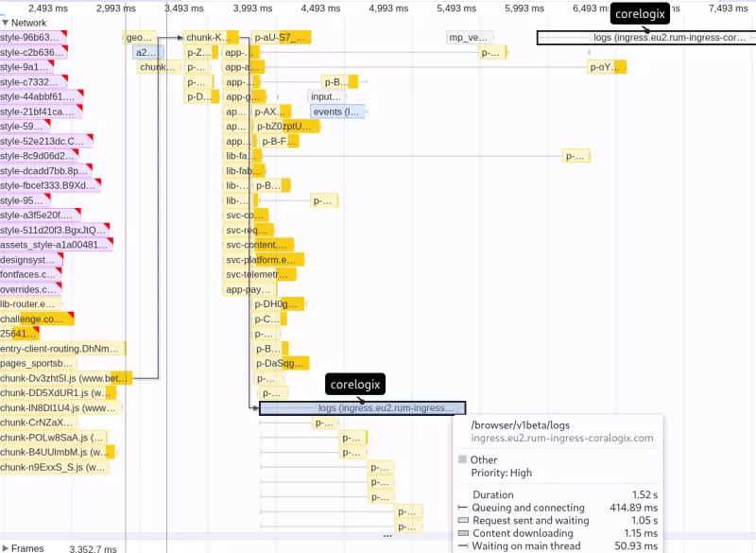Select the outlined logs request at top right
The height and width of the screenshot is (553, 756).
tap(646, 38)
